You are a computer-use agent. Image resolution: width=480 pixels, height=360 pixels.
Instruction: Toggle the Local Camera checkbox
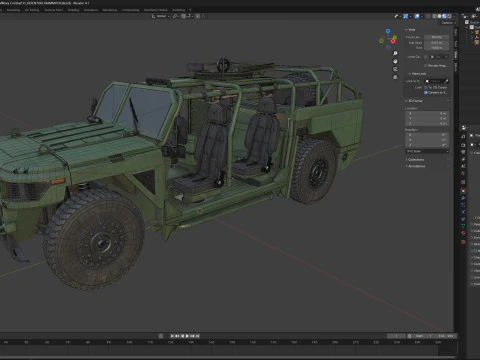click(x=426, y=57)
